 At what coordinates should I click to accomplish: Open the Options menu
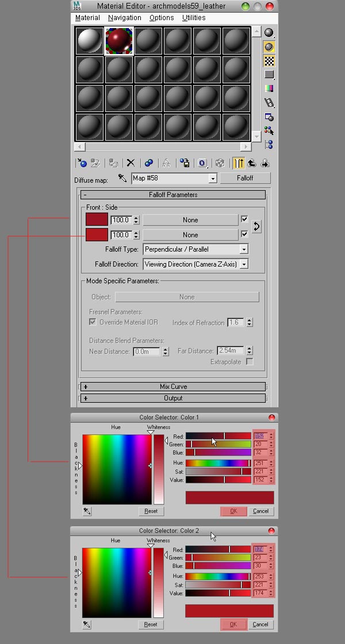pyautogui.click(x=162, y=18)
